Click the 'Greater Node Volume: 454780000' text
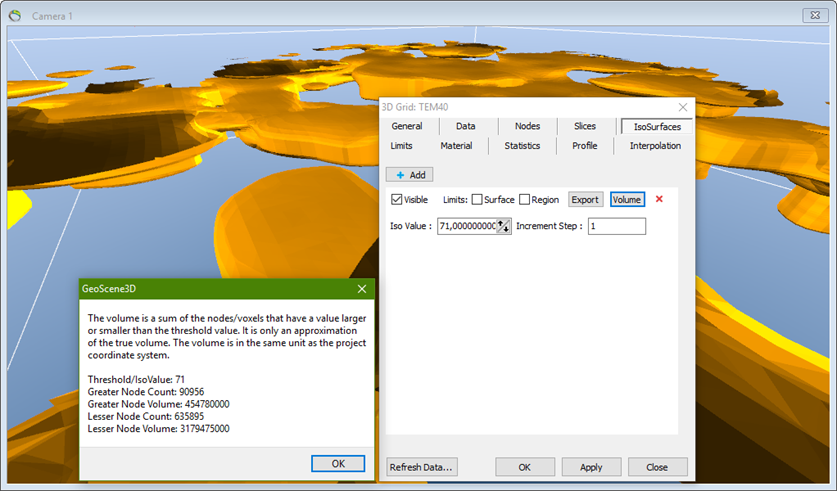This screenshot has height=491, width=837. [159, 404]
